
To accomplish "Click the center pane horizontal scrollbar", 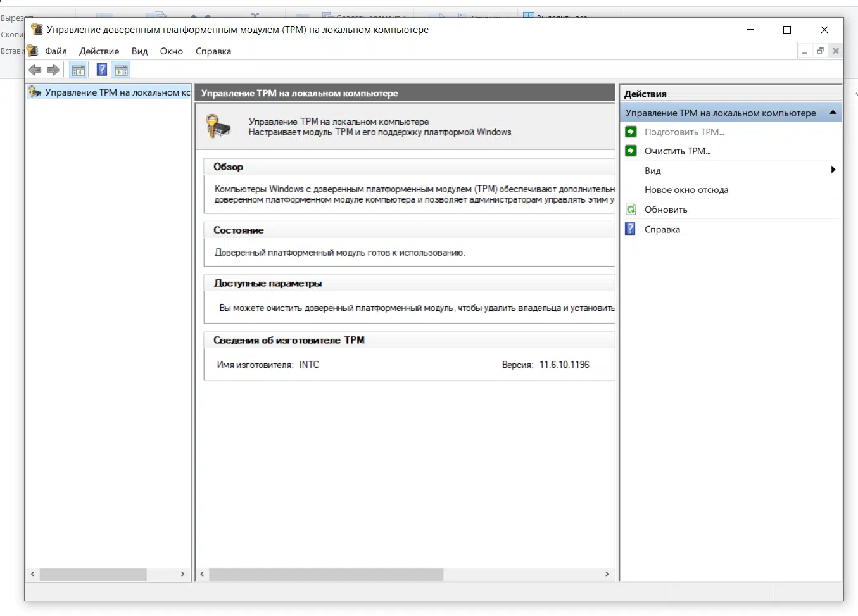I will click(x=326, y=574).
